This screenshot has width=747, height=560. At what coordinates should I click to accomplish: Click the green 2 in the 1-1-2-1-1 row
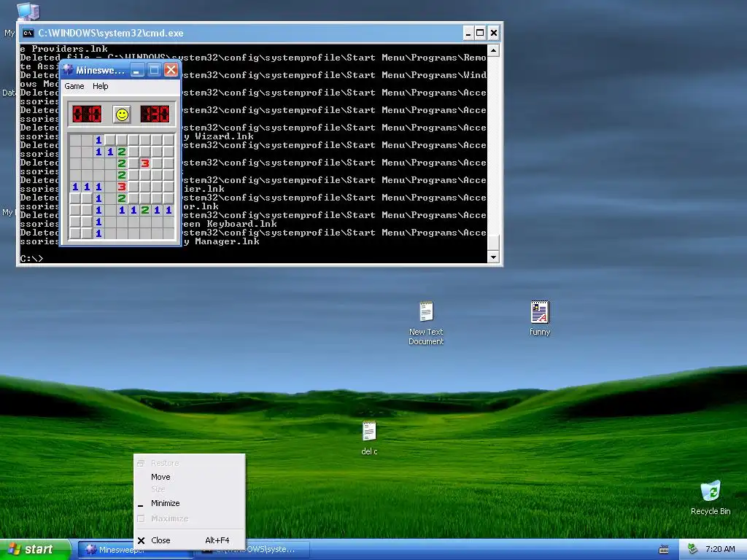(x=145, y=210)
